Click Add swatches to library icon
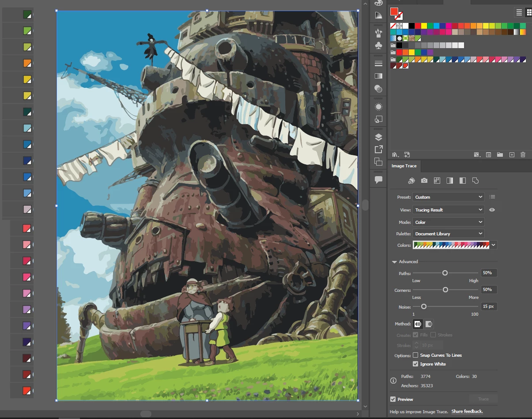 pos(407,155)
